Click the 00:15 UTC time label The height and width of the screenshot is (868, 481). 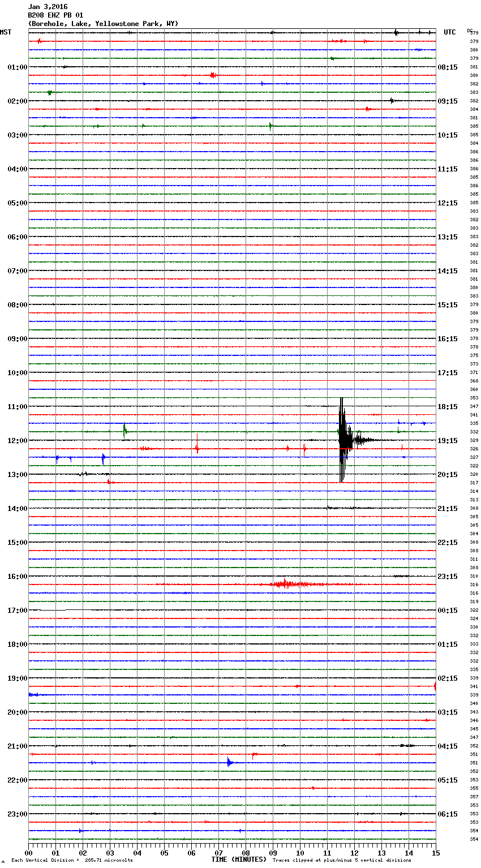click(x=448, y=611)
